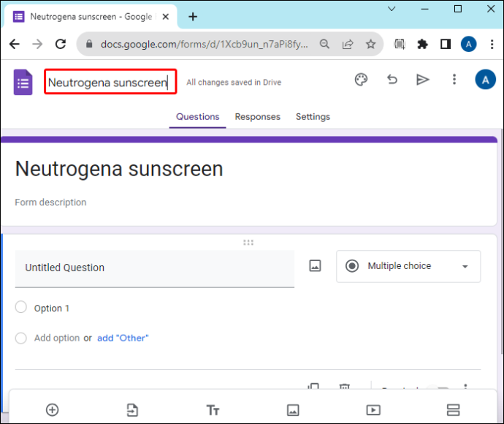Add title and description block
This screenshot has height=424, width=504.
213,410
